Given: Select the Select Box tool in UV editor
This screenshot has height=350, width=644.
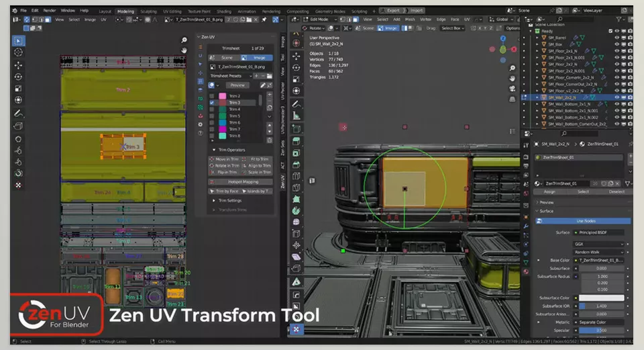Looking at the screenshot, I should coord(19,41).
